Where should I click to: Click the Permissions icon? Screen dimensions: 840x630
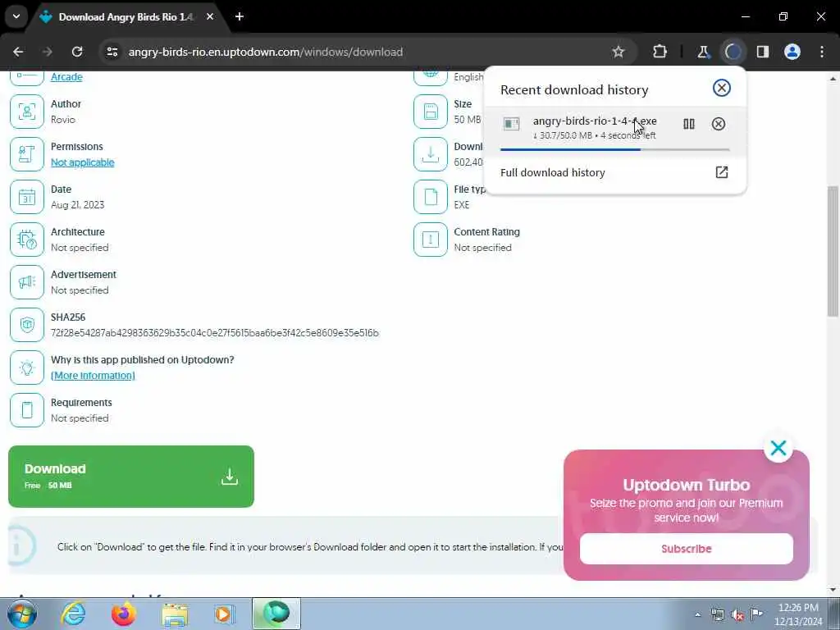pos(27,154)
